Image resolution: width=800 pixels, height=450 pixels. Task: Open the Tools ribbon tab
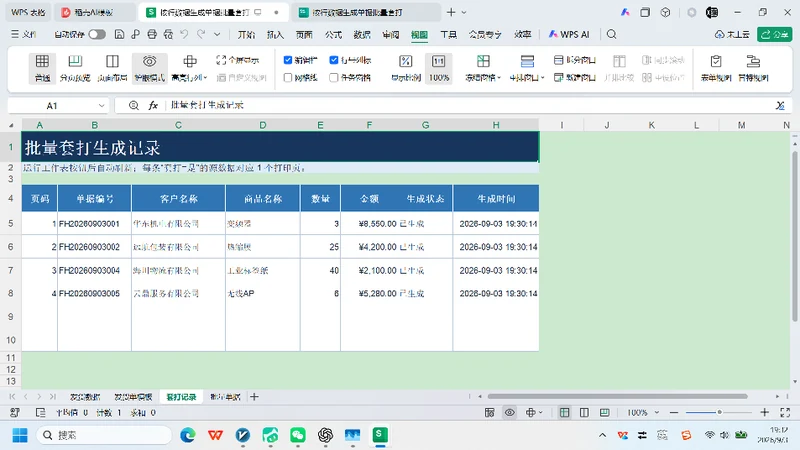pyautogui.click(x=448, y=34)
